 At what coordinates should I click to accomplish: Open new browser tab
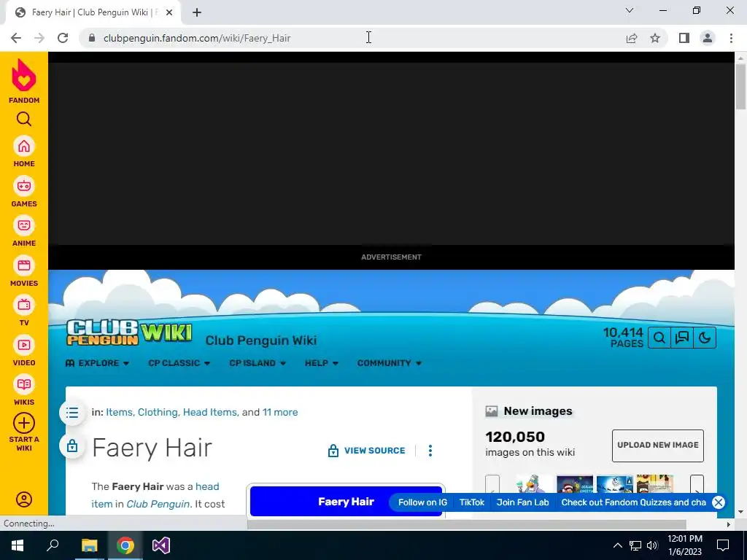pos(197,12)
